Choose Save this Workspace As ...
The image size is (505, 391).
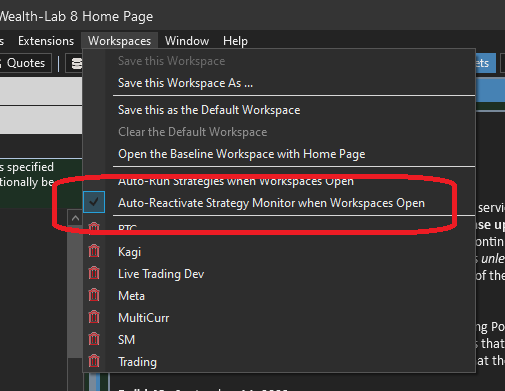(185, 83)
